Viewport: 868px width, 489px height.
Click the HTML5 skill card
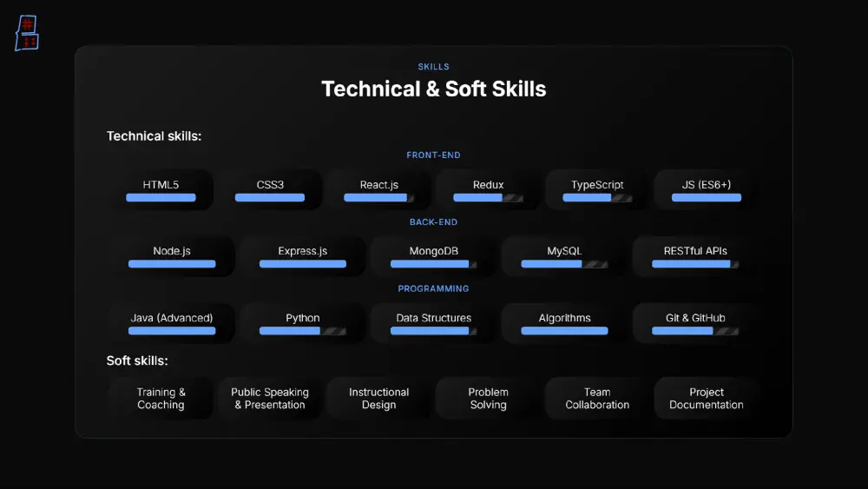tap(161, 190)
